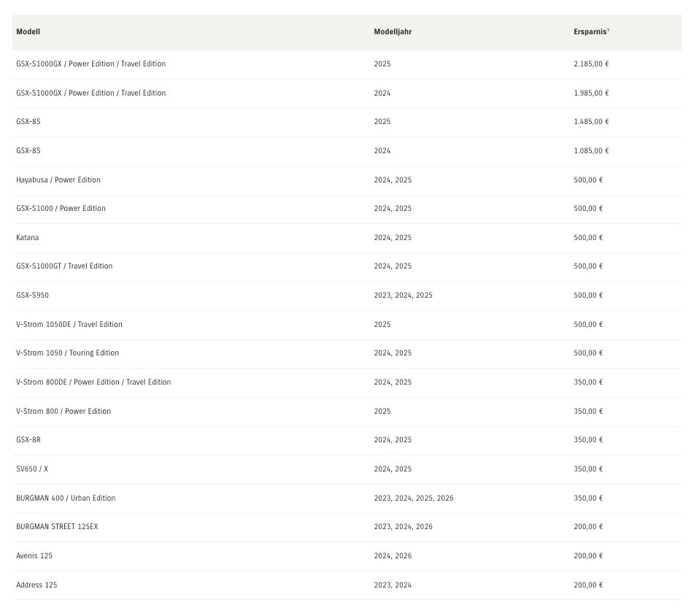694x616 pixels.
Task: Select GSX-S1000GT / Travel Edition cell
Action: (x=64, y=266)
